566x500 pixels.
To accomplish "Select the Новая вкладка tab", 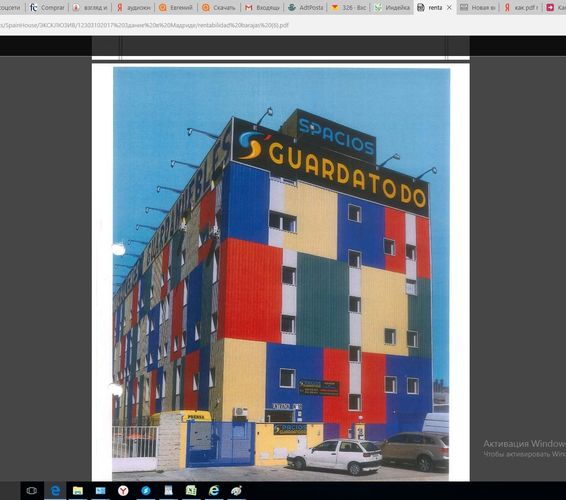I will 478,7.
